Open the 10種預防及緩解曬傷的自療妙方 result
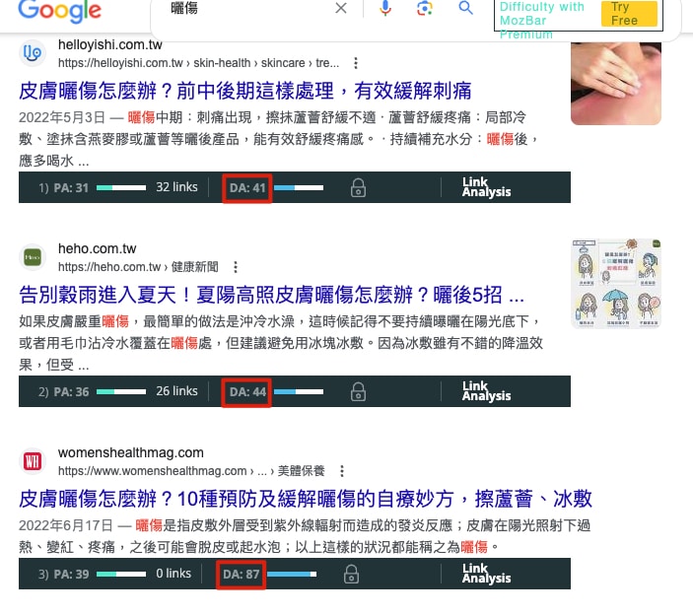 305,499
